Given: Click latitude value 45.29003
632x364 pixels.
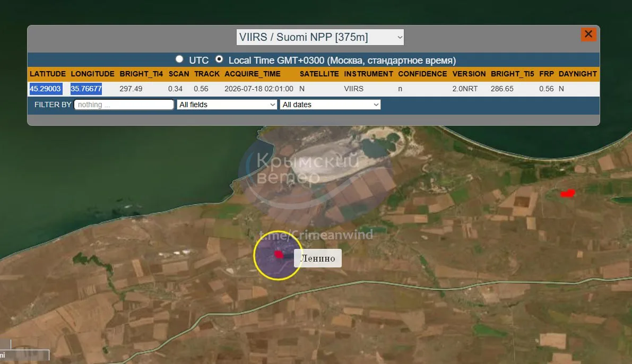Looking at the screenshot, I should click(45, 89).
